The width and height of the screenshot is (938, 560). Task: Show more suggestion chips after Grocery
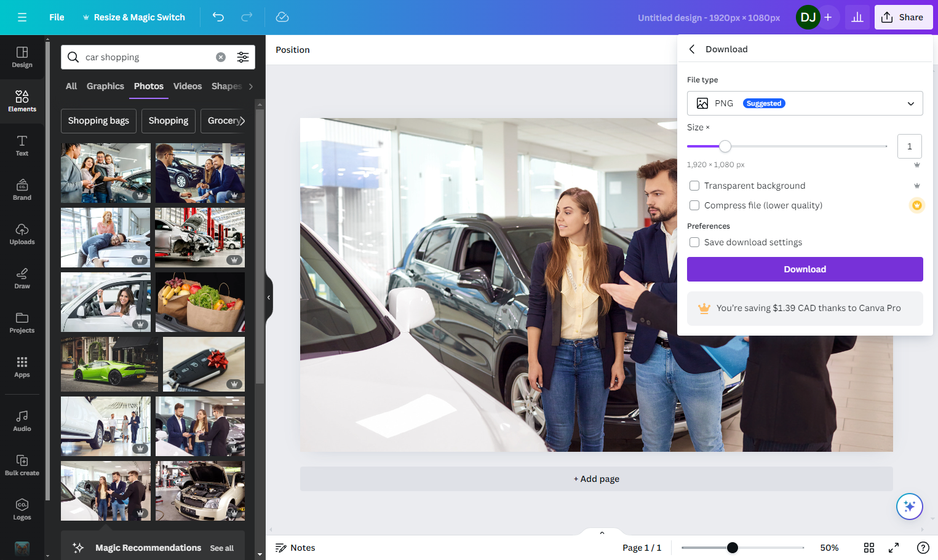pyautogui.click(x=242, y=121)
